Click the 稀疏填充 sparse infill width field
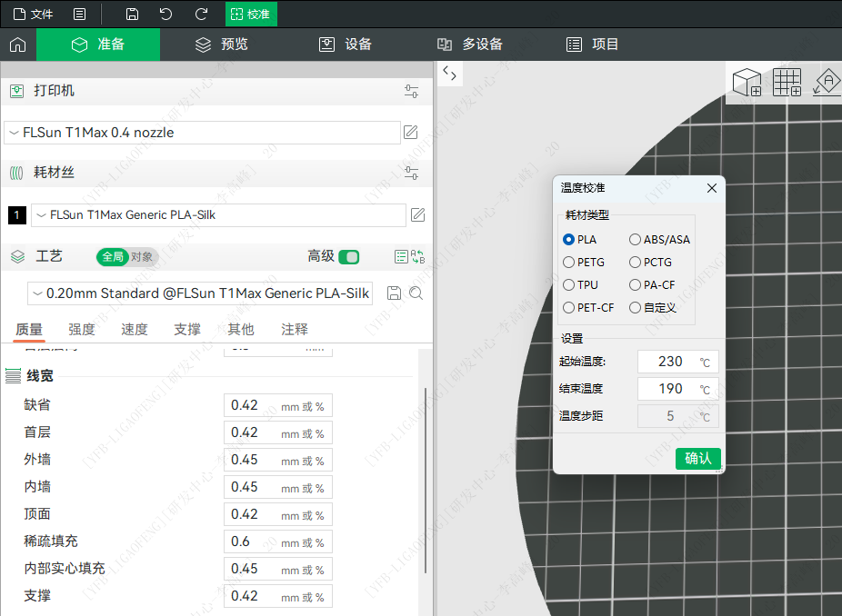Viewport: 842px width, 616px height. [x=278, y=541]
